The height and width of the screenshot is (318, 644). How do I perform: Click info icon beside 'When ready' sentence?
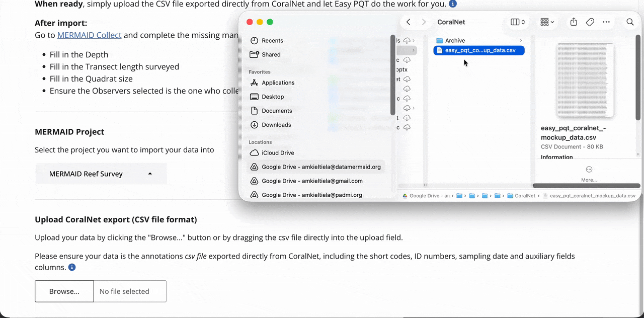pos(453,4)
